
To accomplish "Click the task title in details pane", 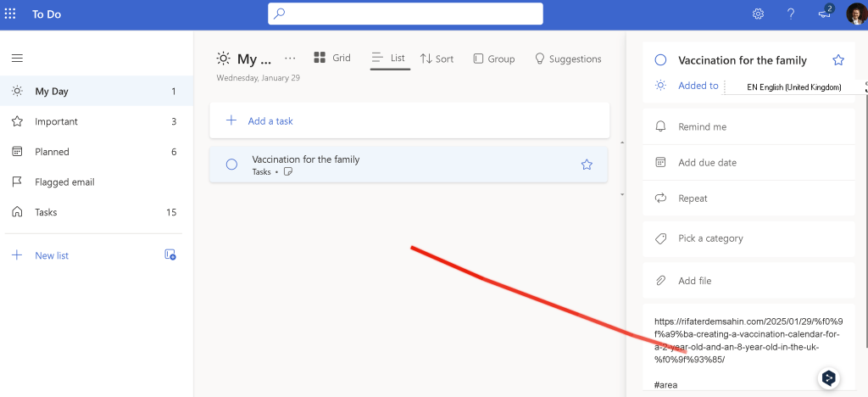I will point(743,60).
